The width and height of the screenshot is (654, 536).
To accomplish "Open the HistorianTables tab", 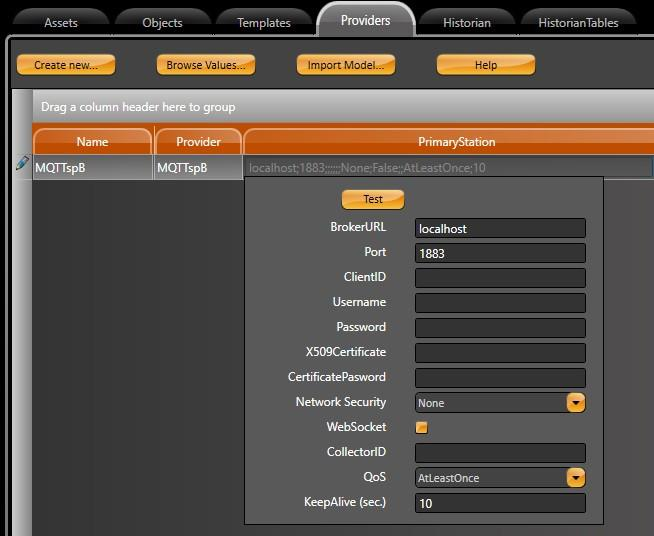I will (578, 22).
